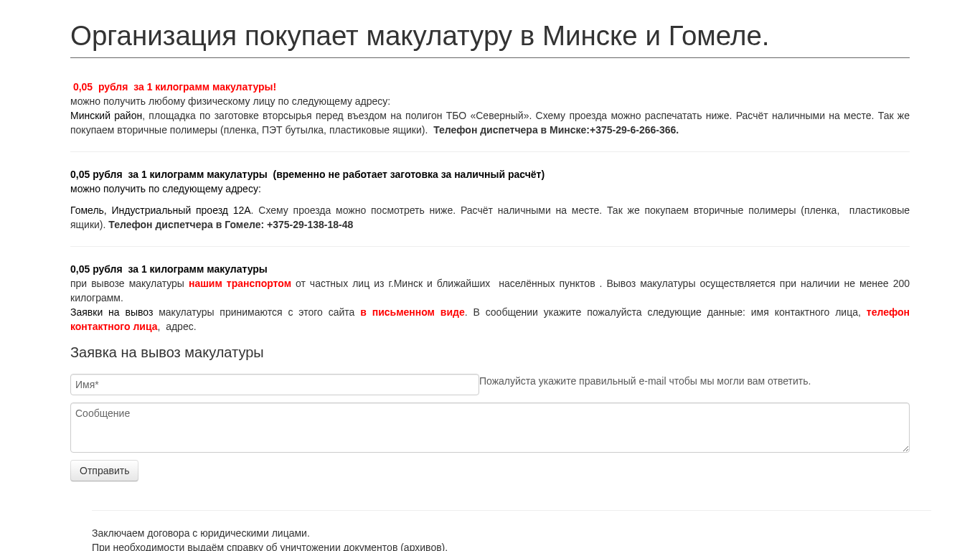
Task: Click the "Гомель, Индустриальный проезд 12А" address
Action: pyautogui.click(x=161, y=210)
